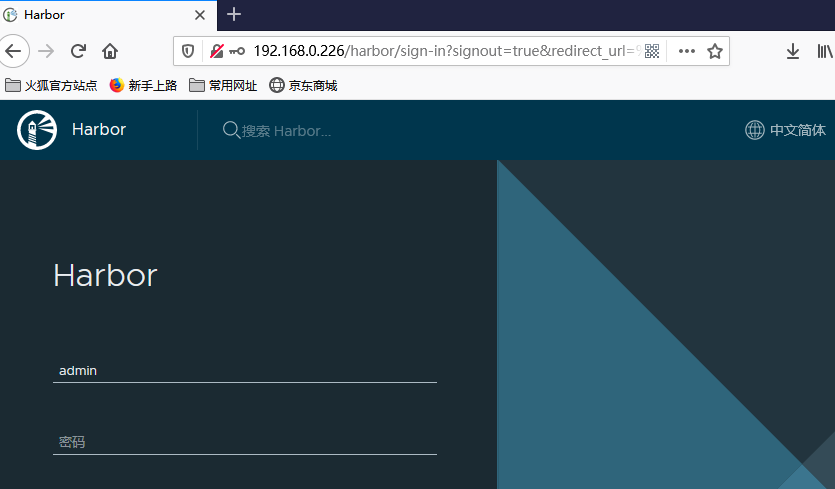Go to the browser home page

(110, 51)
